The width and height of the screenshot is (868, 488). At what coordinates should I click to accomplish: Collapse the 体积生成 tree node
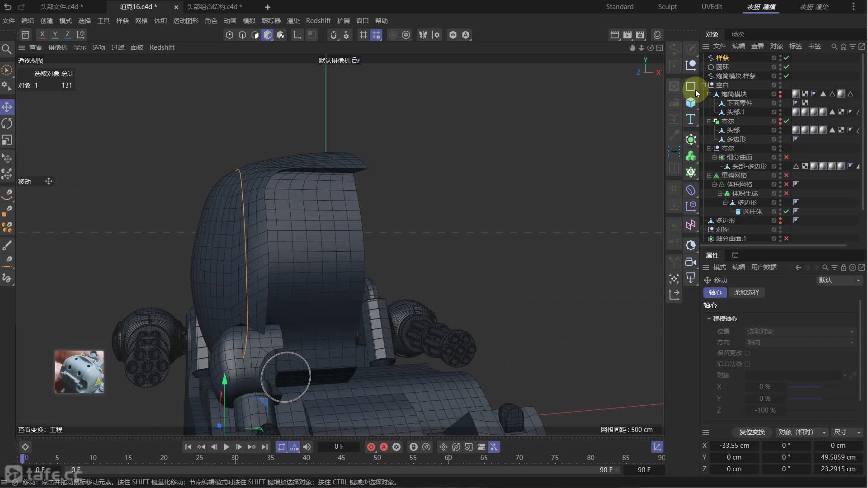point(720,193)
